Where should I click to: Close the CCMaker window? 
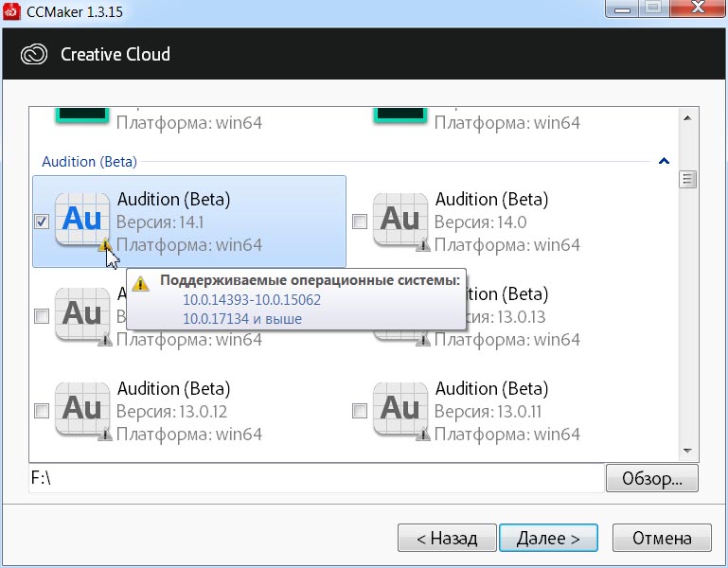click(x=698, y=8)
